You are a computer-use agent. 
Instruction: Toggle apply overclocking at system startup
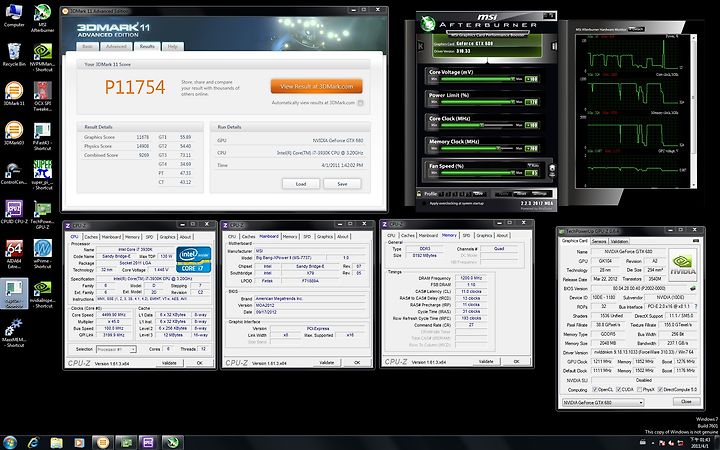(x=424, y=203)
